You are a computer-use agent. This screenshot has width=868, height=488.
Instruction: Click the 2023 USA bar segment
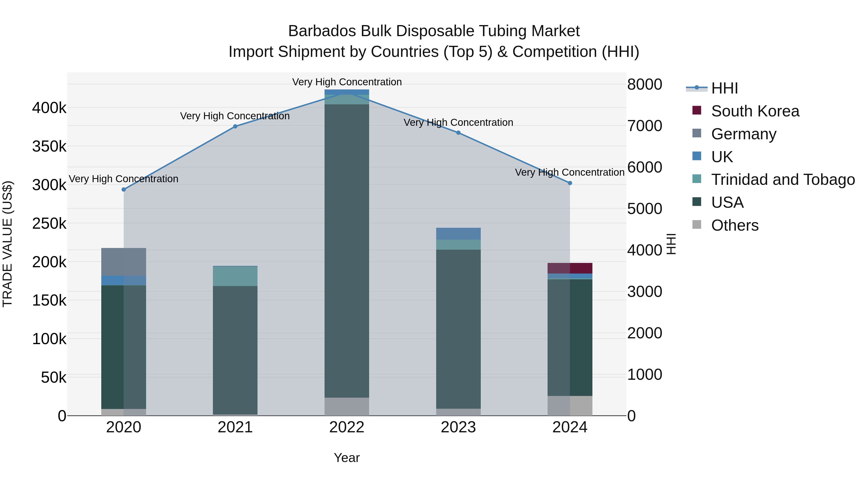click(458, 329)
